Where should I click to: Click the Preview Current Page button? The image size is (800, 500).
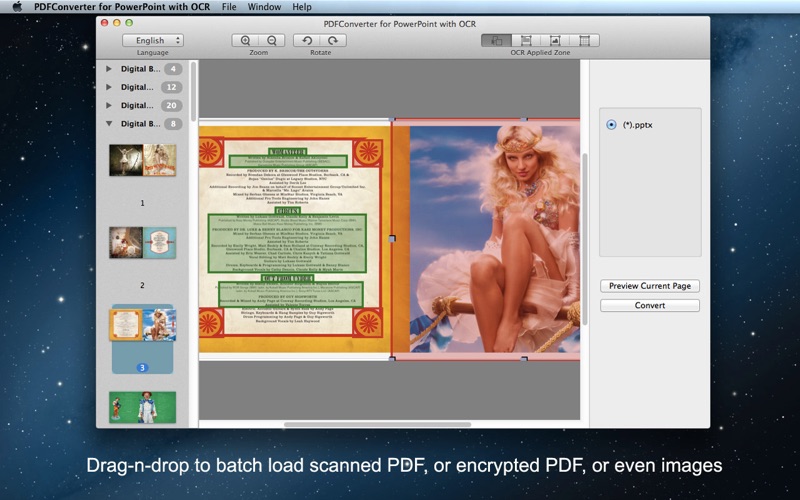[649, 286]
